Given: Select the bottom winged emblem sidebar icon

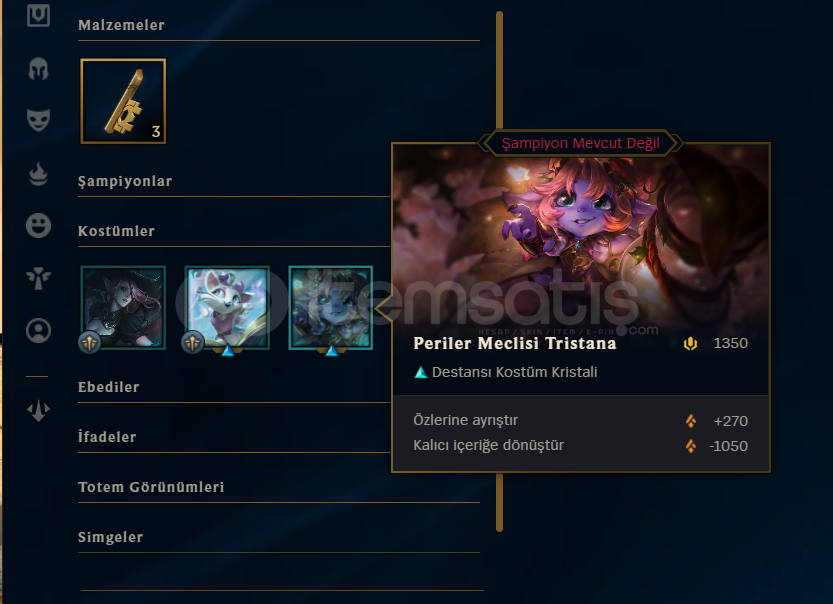Looking at the screenshot, I should 38,410.
